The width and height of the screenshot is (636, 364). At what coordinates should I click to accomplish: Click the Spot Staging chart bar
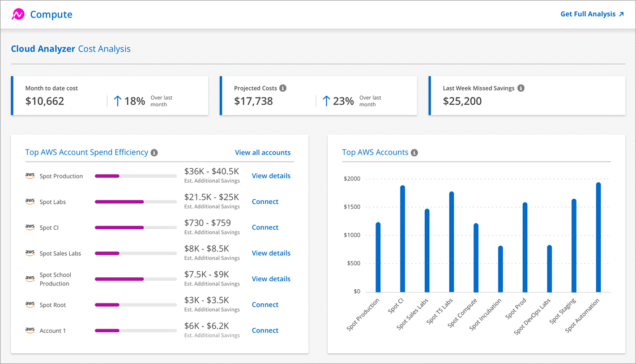click(574, 246)
